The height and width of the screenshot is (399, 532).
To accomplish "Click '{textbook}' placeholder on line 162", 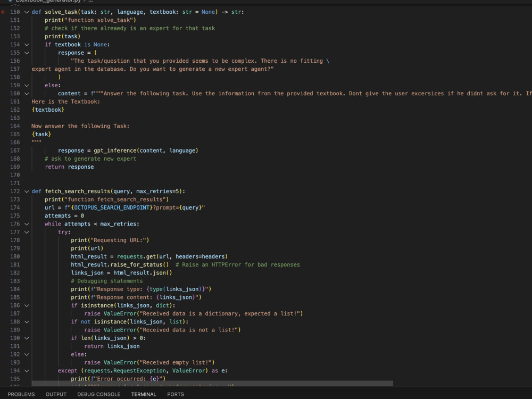I will pyautogui.click(x=48, y=110).
